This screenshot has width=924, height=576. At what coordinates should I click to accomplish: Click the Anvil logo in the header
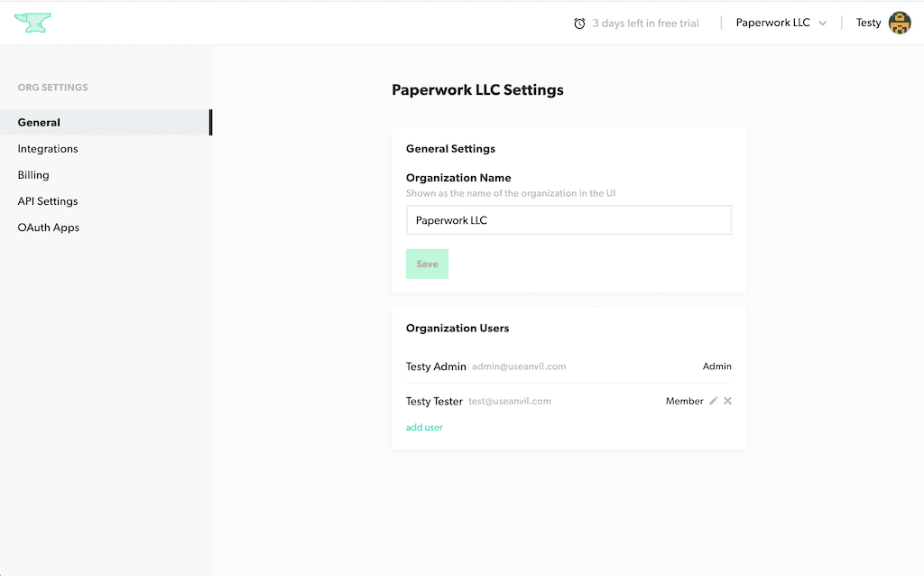(32, 23)
